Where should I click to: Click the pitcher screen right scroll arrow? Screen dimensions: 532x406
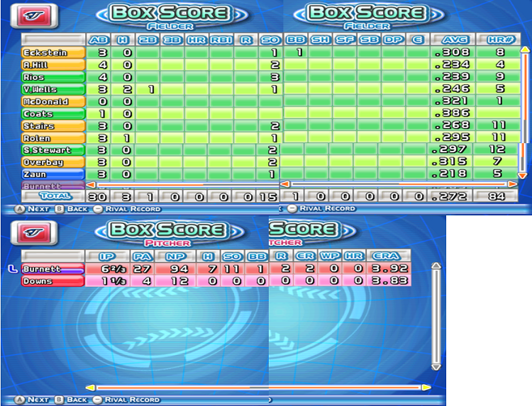point(426,387)
